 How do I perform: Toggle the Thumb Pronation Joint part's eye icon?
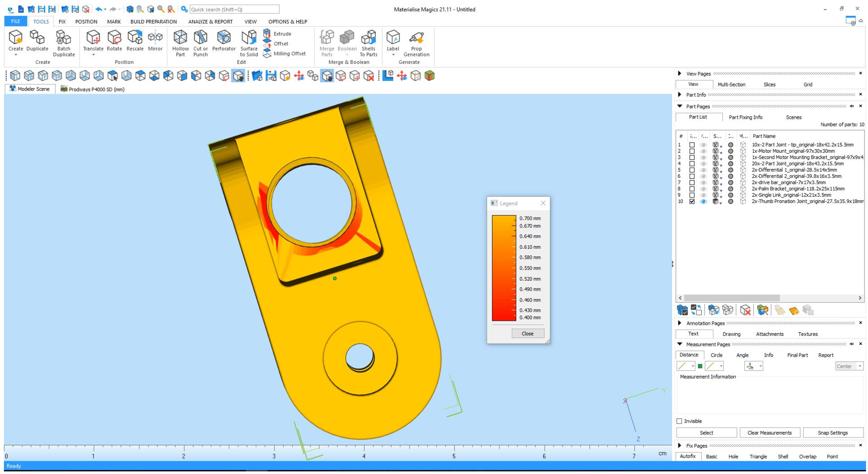[x=703, y=201]
